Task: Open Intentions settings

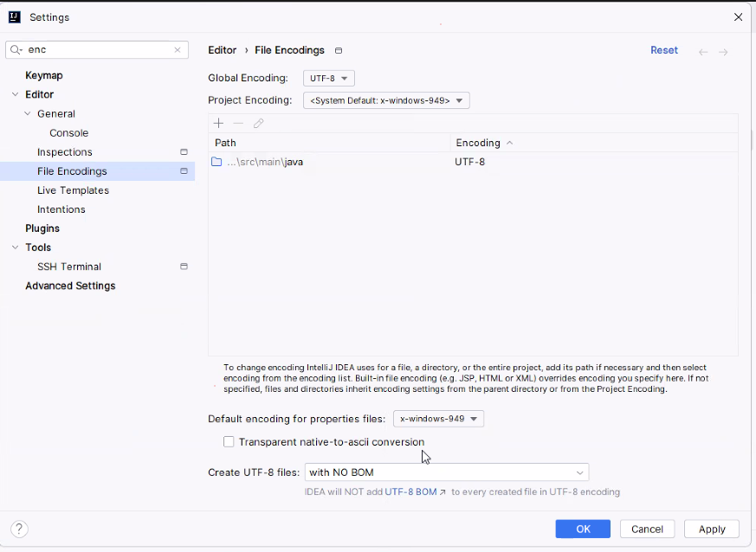Action: [x=61, y=209]
